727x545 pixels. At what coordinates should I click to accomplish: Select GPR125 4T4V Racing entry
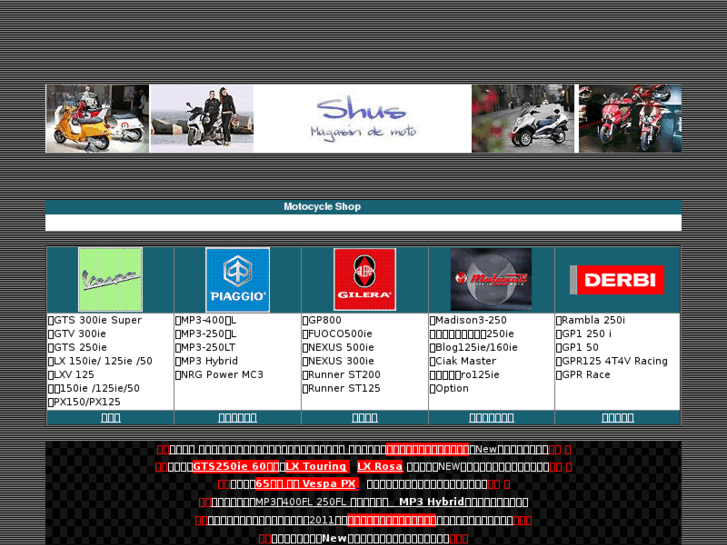point(612,361)
